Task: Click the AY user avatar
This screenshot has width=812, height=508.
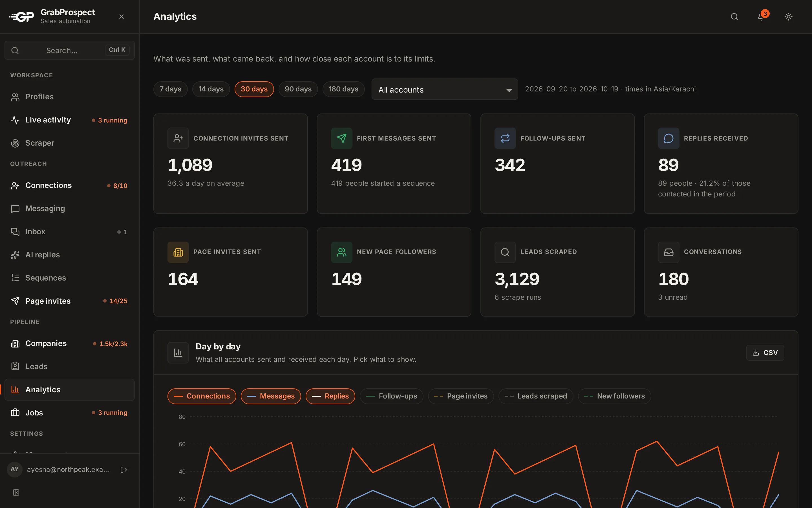Action: point(14,469)
